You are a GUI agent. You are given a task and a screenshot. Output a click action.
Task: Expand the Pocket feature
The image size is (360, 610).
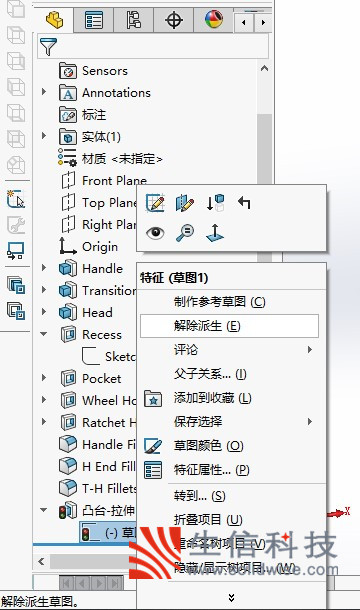tap(44, 377)
